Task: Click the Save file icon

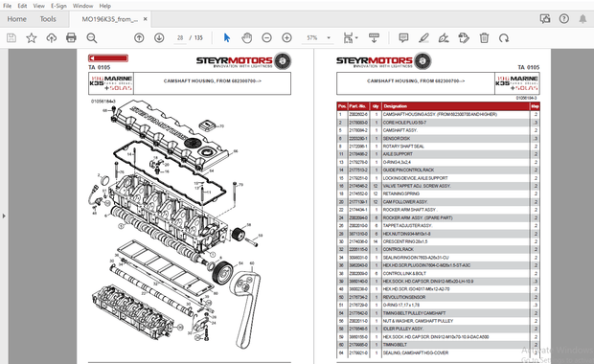Action: pyautogui.click(x=11, y=38)
